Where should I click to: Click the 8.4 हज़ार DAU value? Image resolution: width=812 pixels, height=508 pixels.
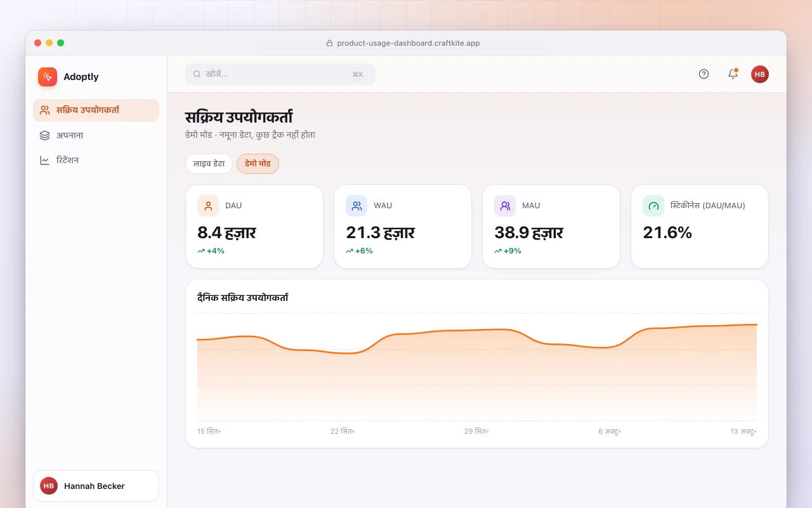[x=226, y=232]
